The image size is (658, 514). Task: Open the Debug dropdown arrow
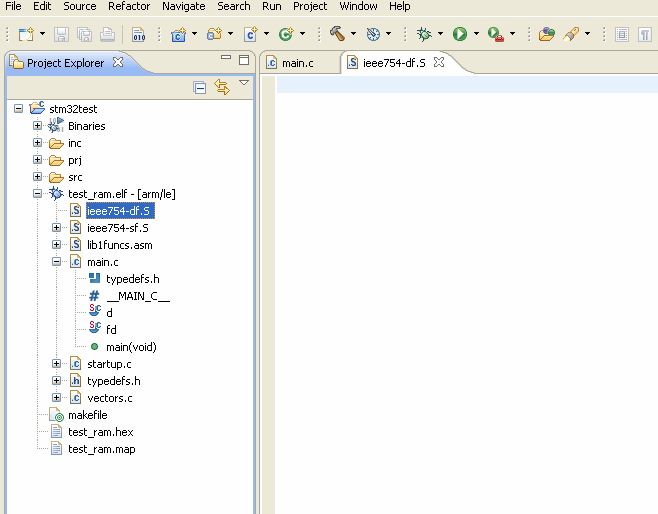(440, 34)
